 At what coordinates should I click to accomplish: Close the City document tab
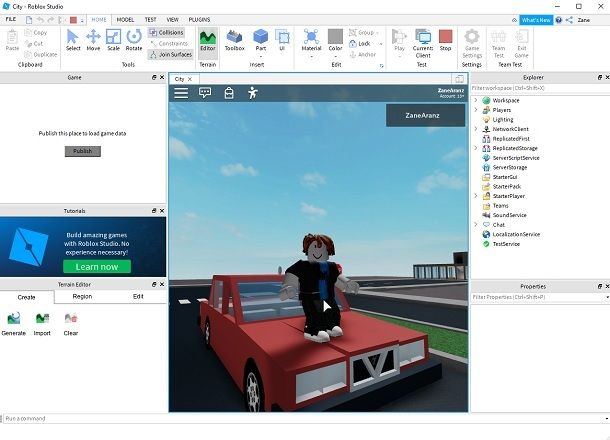tap(190, 79)
